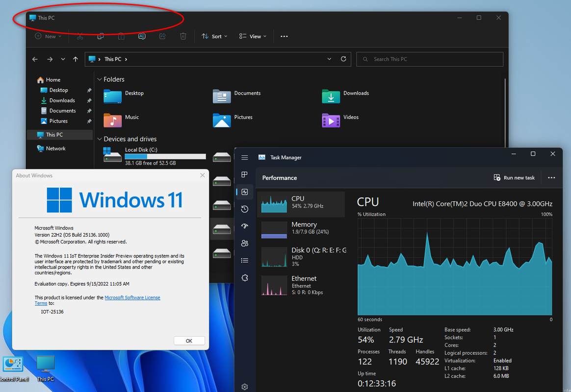The height and width of the screenshot is (392, 571).
Task: Open the Desktop folder in Folders section
Action: point(124,96)
